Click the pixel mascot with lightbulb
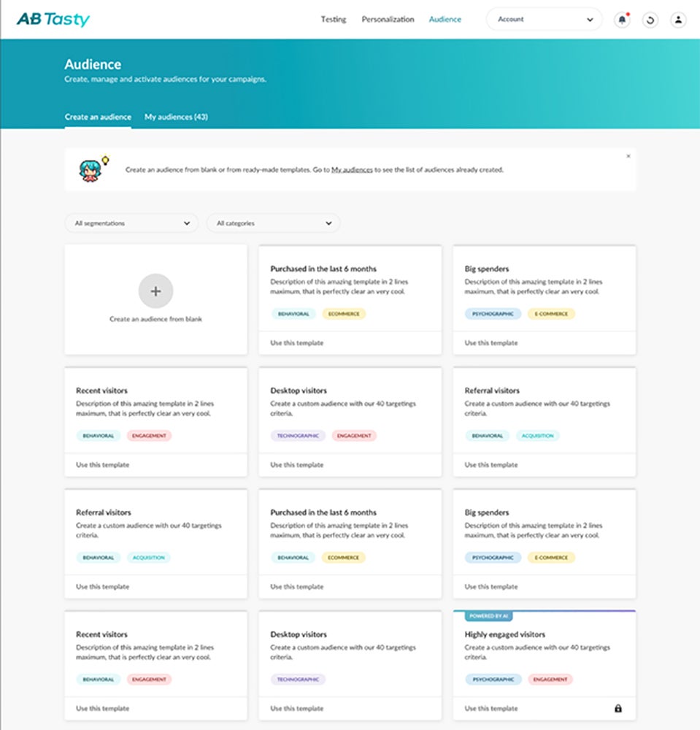 (x=93, y=169)
